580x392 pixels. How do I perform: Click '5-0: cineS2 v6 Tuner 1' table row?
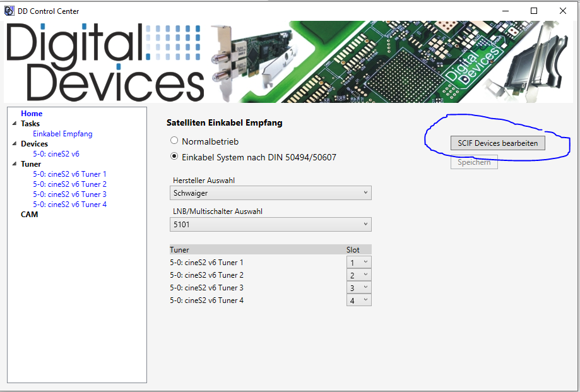pos(270,262)
